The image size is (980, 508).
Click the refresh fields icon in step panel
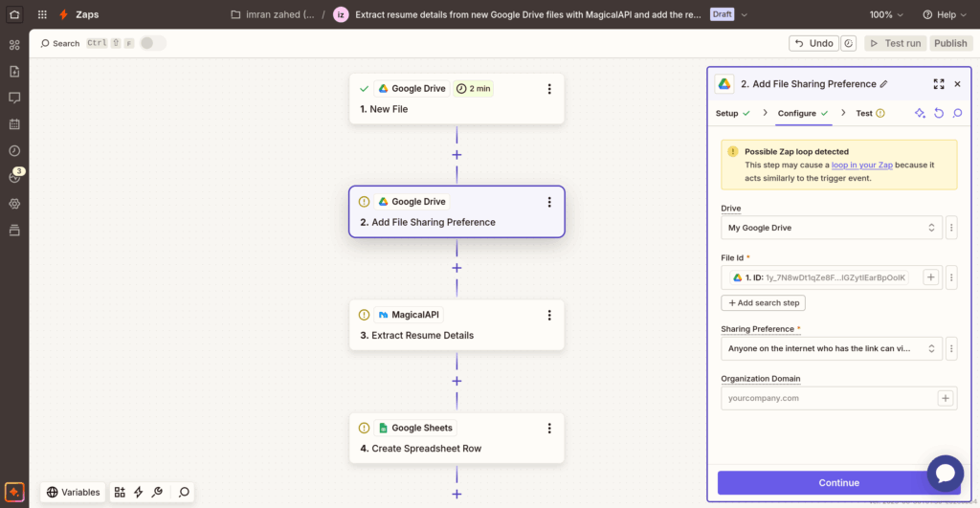click(x=939, y=113)
